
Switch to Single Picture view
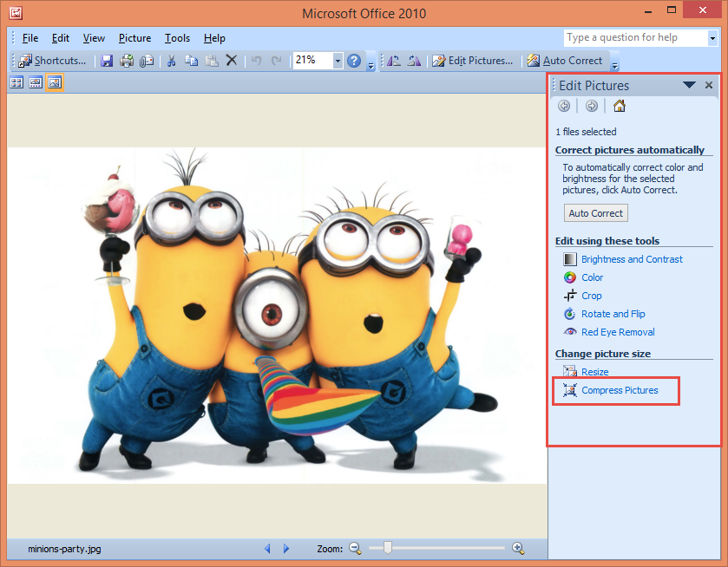click(x=55, y=82)
